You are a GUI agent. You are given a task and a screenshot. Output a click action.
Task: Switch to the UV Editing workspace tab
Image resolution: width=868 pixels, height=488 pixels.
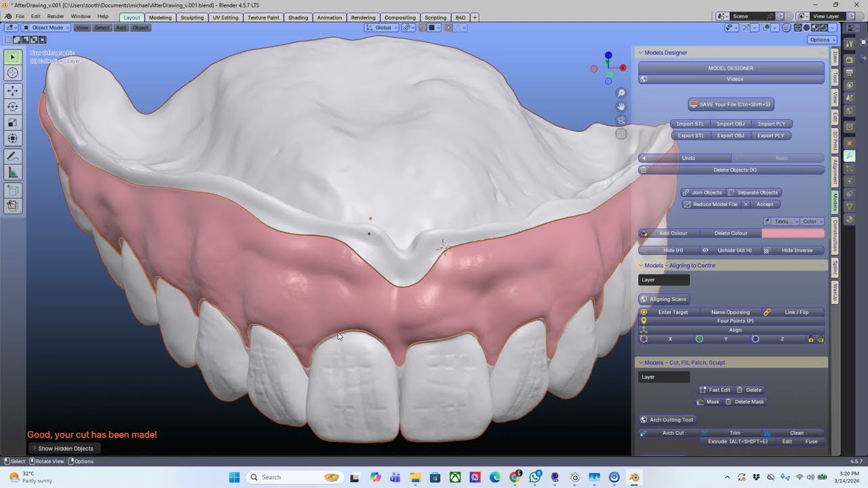(225, 17)
